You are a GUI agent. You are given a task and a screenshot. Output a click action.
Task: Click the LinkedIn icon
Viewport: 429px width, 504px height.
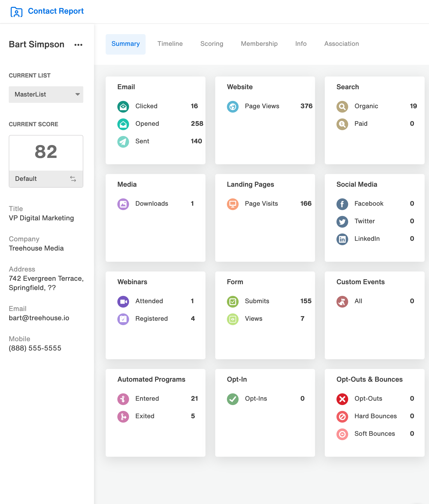coord(342,239)
